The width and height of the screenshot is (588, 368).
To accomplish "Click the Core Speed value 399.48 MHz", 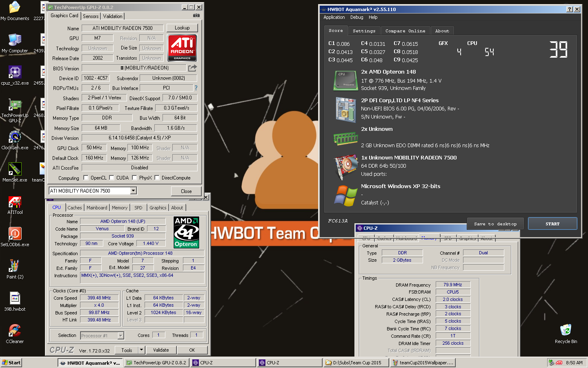I will pos(99,298).
